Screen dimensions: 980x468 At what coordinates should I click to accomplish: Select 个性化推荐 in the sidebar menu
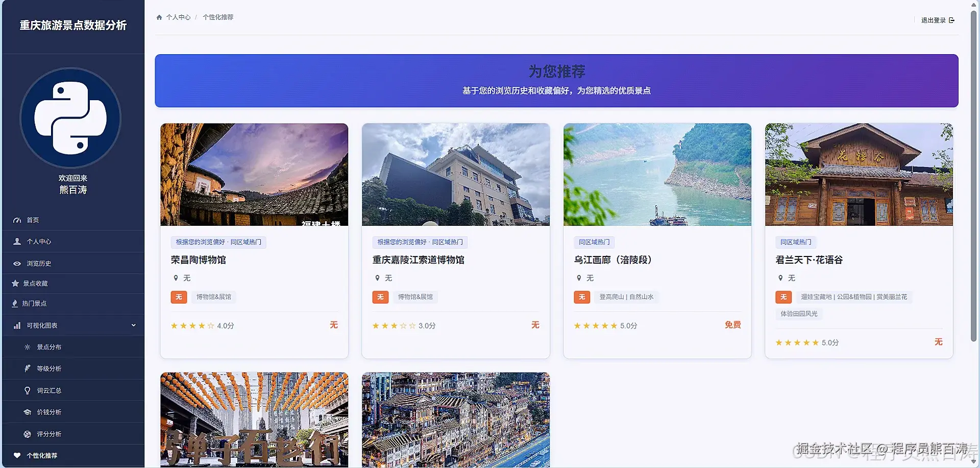43,455
